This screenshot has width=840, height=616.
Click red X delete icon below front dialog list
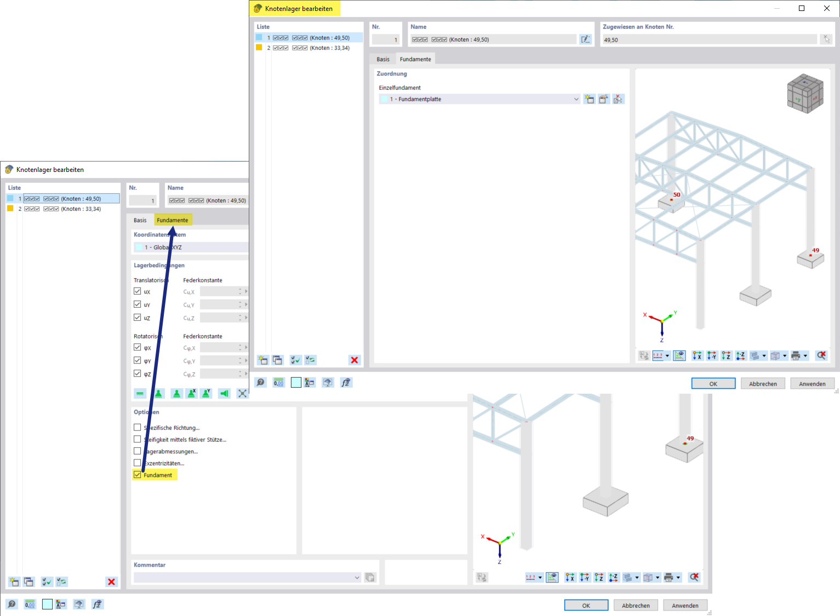355,360
